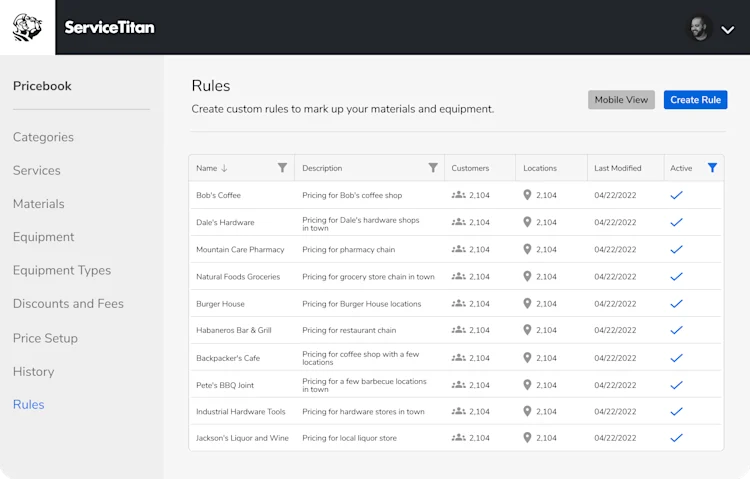Open Services in Pricebook sidebar

(x=37, y=170)
